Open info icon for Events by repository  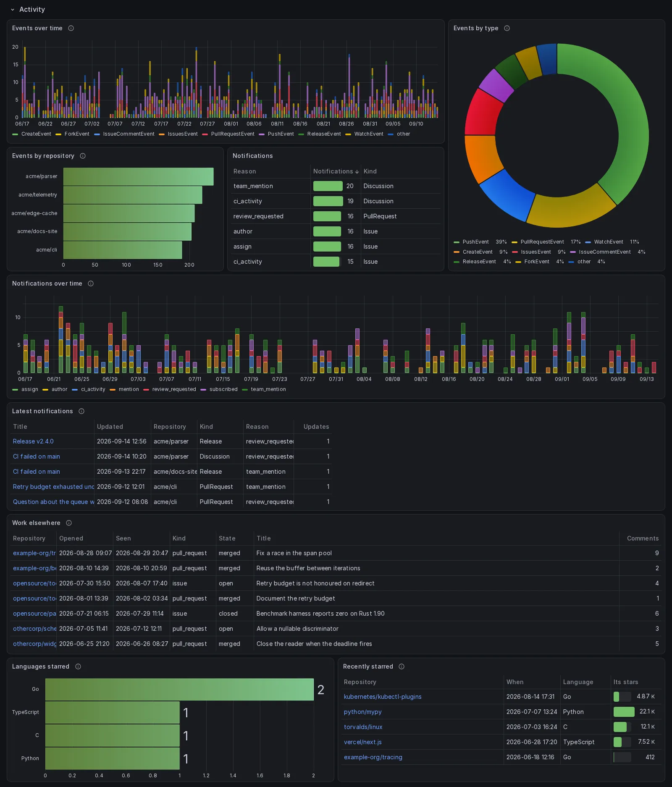pyautogui.click(x=83, y=156)
